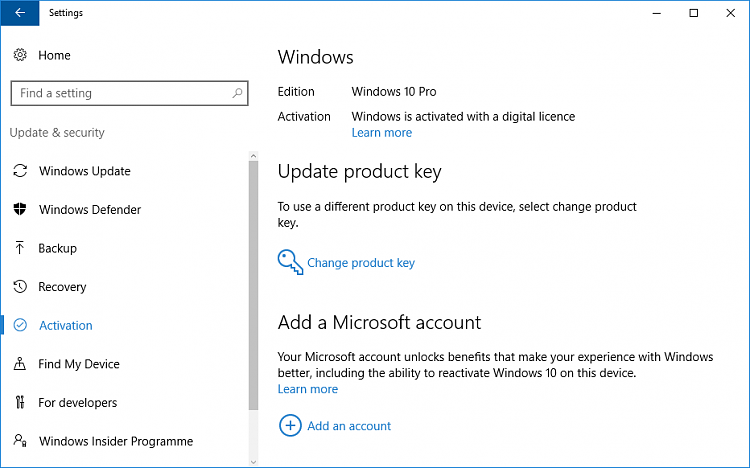The image size is (750, 468).
Task: Select Activation in the sidebar
Action: coord(66,325)
